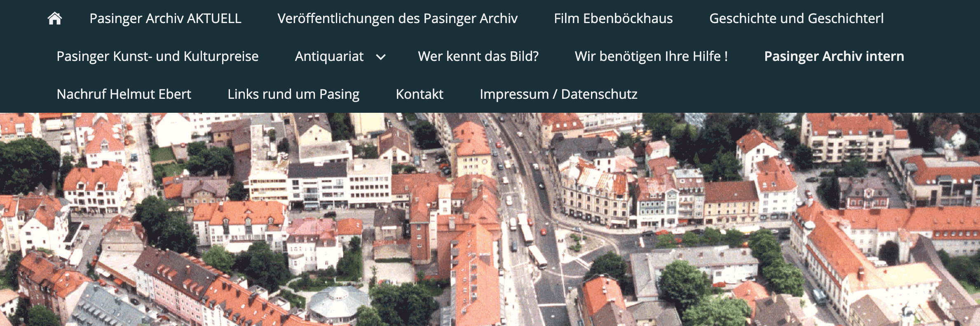Go to the home page icon
The width and height of the screenshot is (980, 326).
pos(54,19)
